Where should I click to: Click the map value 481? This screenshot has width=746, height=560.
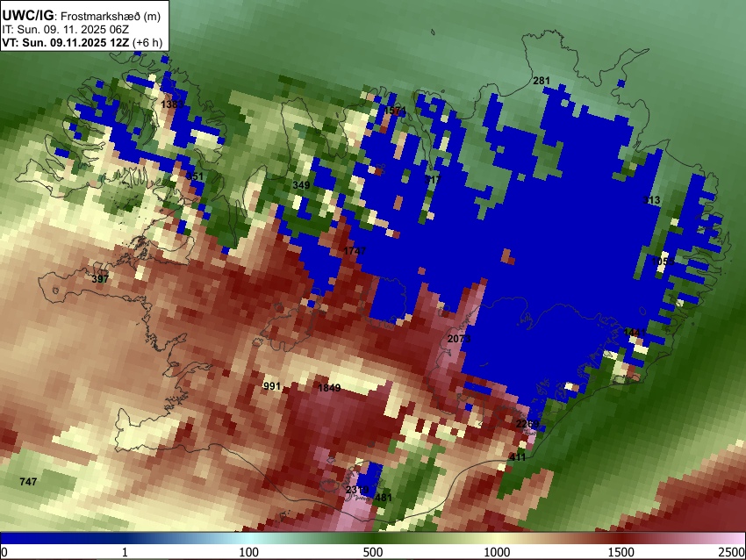click(383, 498)
